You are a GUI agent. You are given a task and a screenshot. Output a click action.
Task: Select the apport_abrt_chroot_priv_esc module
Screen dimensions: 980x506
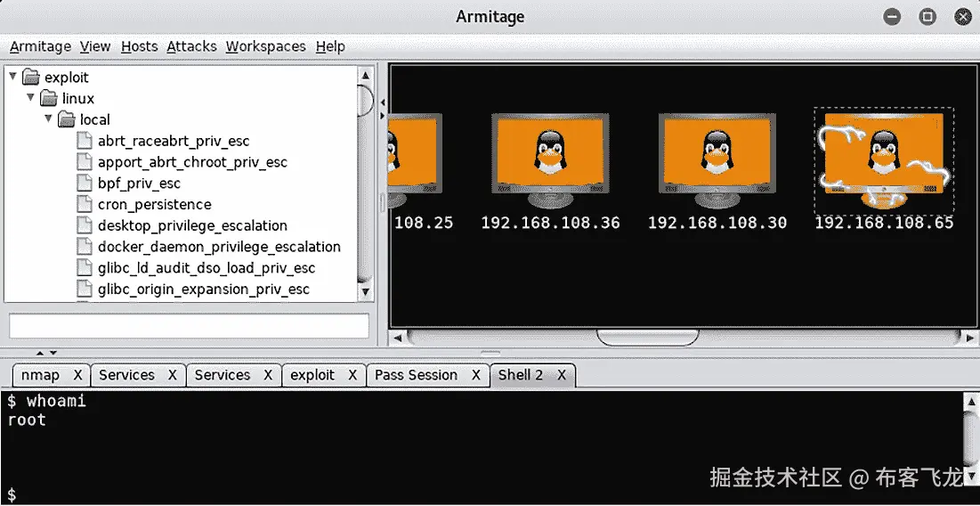[x=192, y=163]
